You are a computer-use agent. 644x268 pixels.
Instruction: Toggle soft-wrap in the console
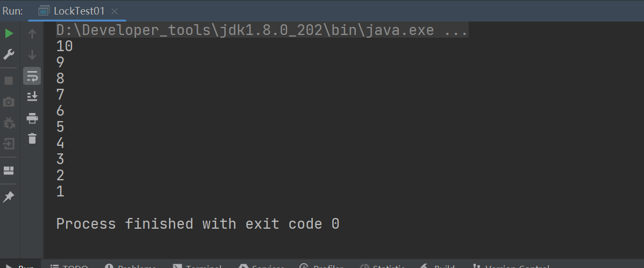coord(32,76)
